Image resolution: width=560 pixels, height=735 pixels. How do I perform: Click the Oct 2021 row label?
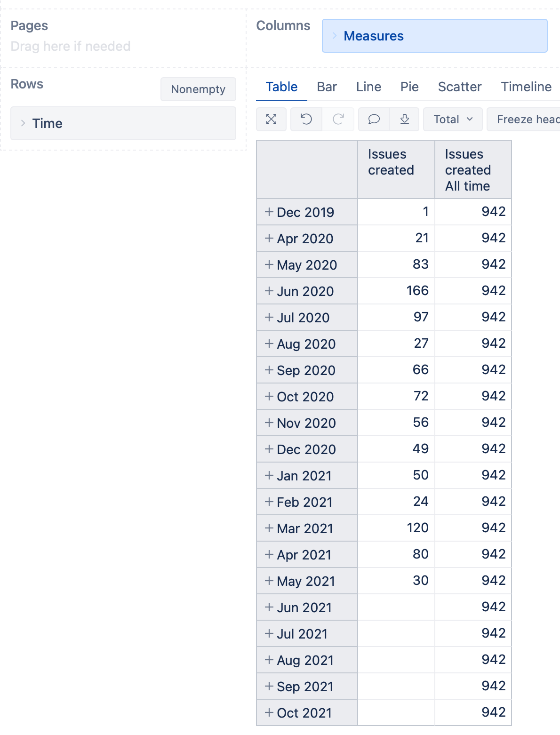[x=304, y=713]
